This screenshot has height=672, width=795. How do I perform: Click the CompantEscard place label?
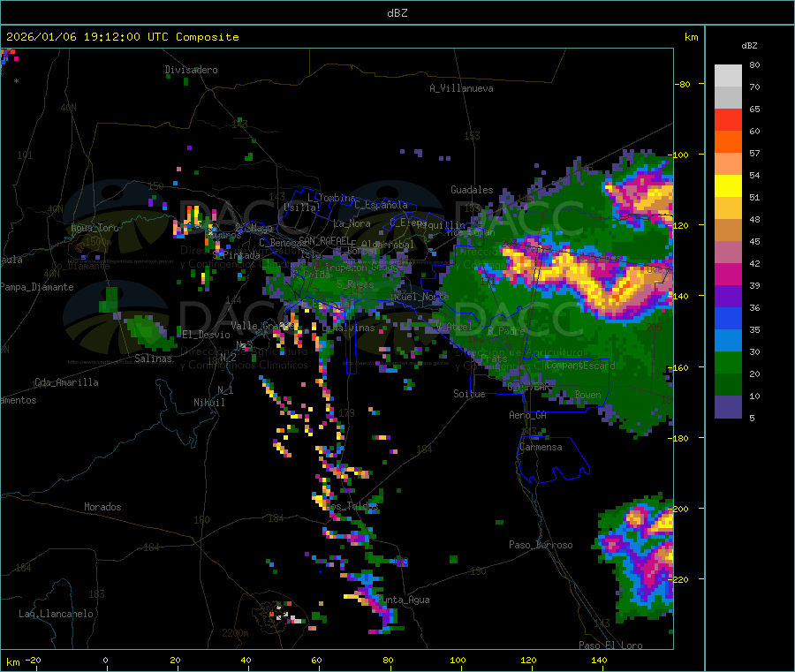click(x=581, y=366)
